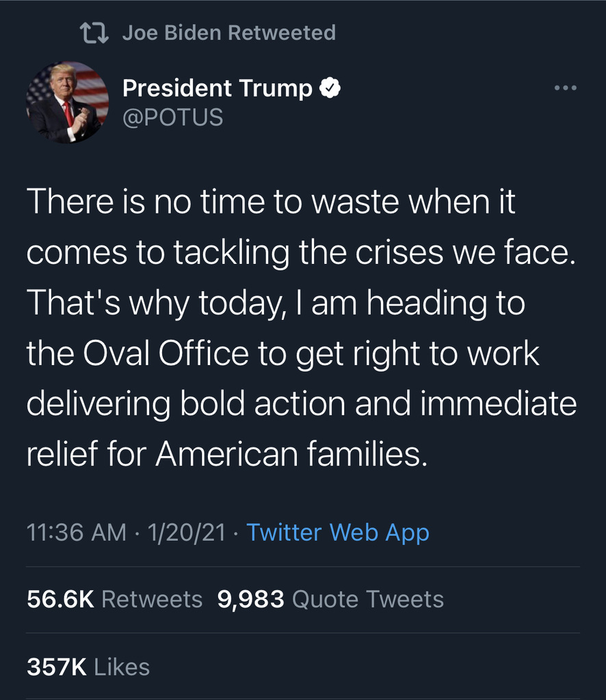Image resolution: width=606 pixels, height=700 pixels.
Task: Open the Twitter Web App source link
Action: click(337, 533)
